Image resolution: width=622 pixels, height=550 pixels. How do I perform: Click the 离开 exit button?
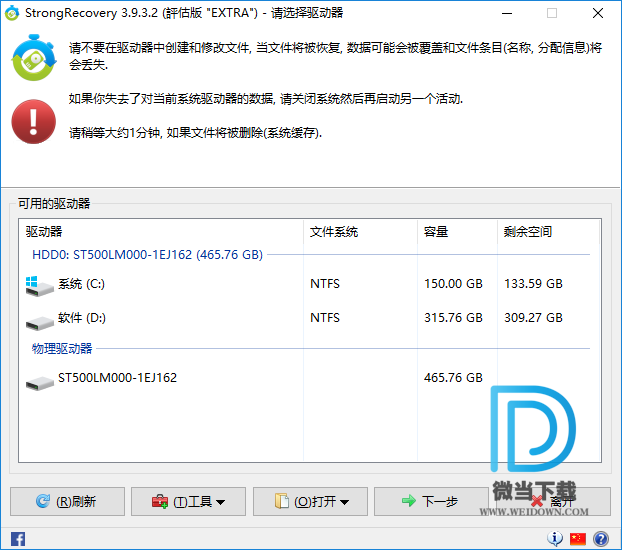pyautogui.click(x=553, y=502)
